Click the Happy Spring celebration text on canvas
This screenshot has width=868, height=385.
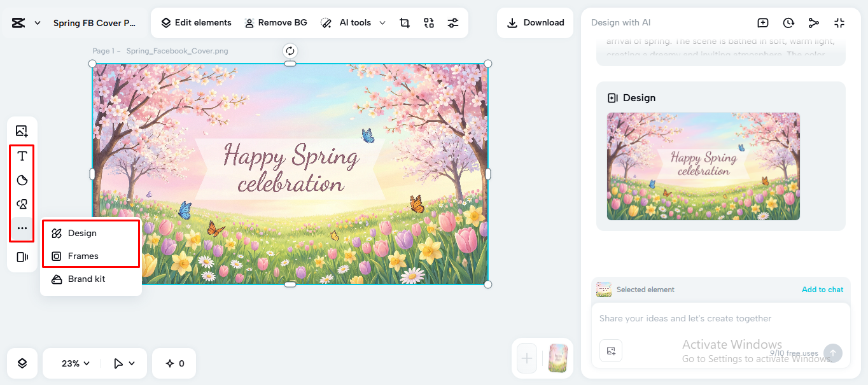(x=291, y=169)
